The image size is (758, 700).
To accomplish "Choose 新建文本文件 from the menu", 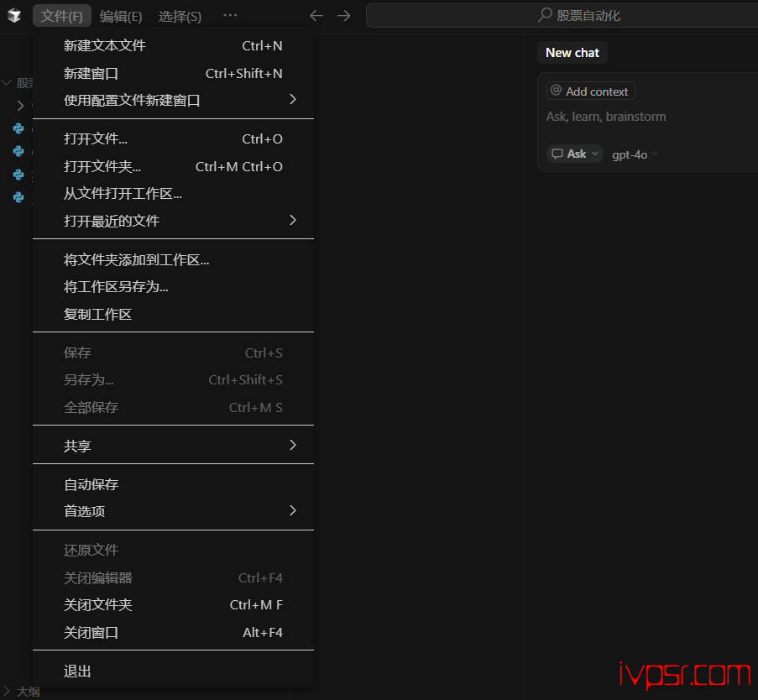I will click(105, 45).
